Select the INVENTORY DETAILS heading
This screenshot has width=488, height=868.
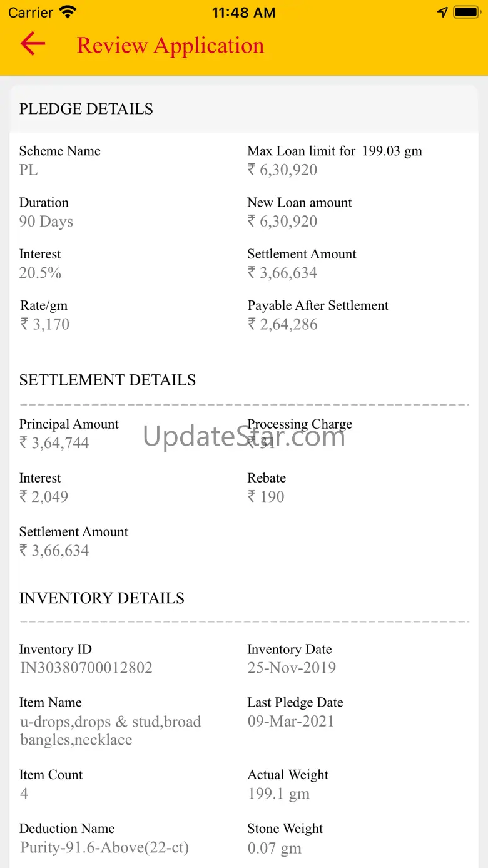click(x=102, y=598)
